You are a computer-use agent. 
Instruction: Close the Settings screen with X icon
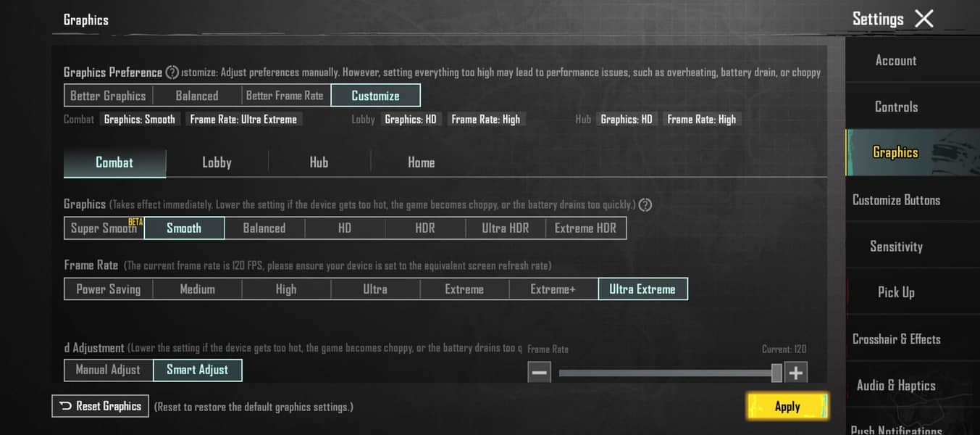click(924, 19)
